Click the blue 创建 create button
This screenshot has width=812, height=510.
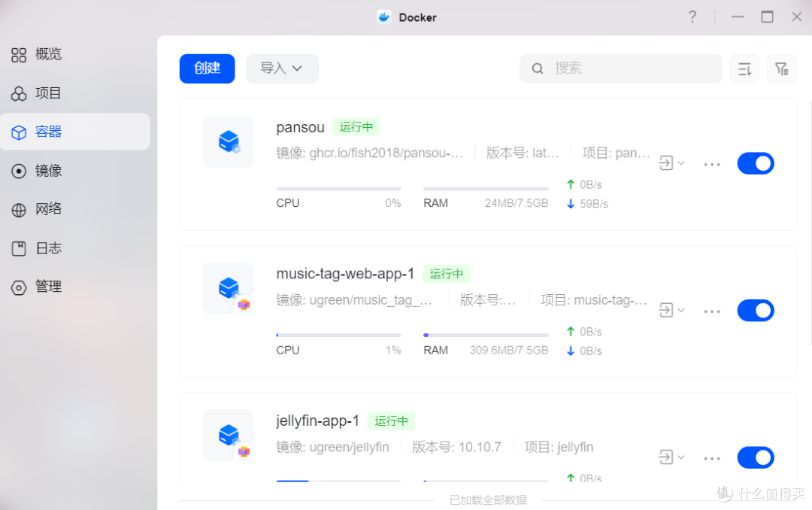(x=208, y=68)
